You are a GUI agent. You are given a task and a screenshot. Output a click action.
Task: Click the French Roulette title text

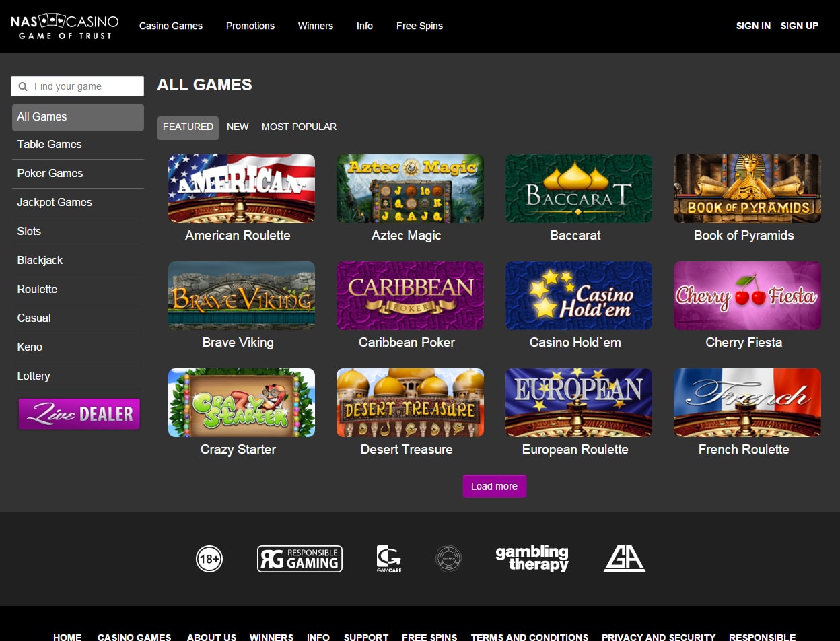(x=744, y=450)
